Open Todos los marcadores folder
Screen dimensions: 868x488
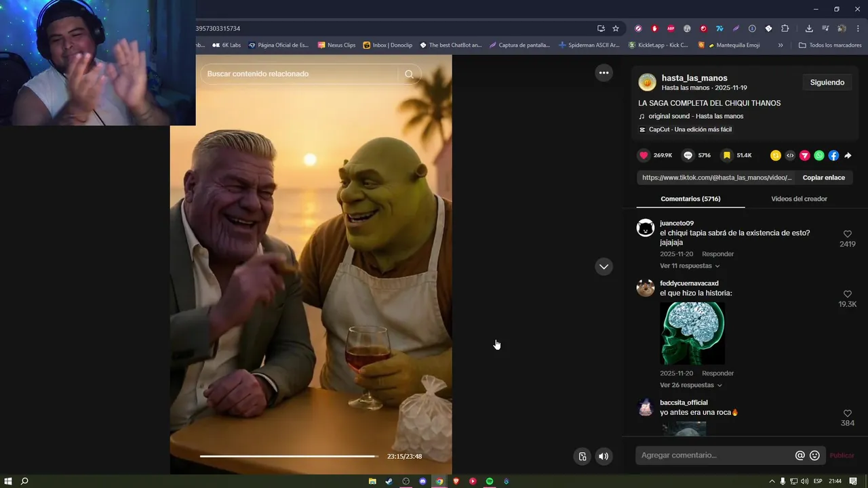(830, 45)
